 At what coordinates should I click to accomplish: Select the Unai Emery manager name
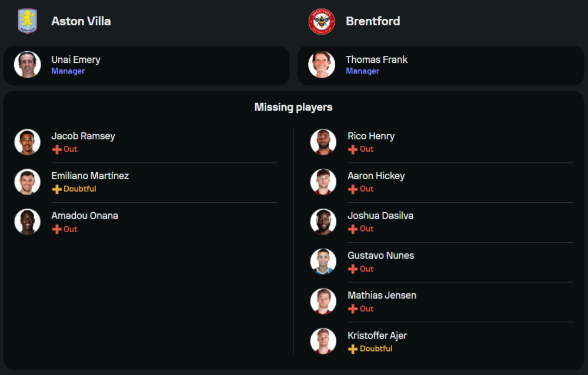click(76, 59)
